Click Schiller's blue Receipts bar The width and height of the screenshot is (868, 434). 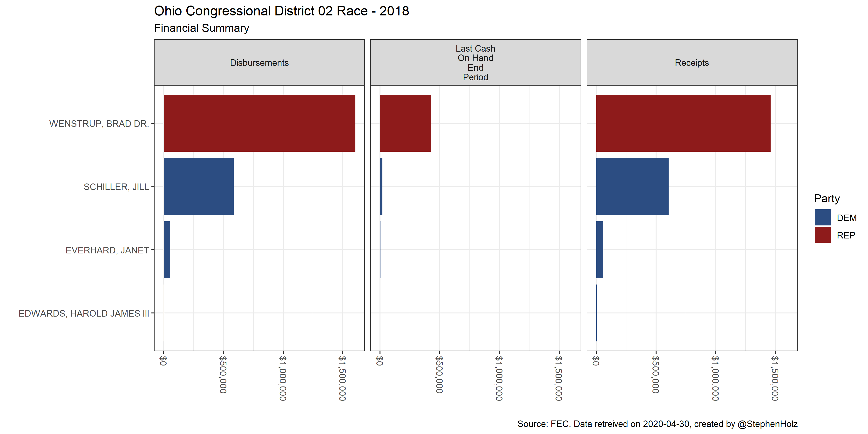click(x=632, y=186)
